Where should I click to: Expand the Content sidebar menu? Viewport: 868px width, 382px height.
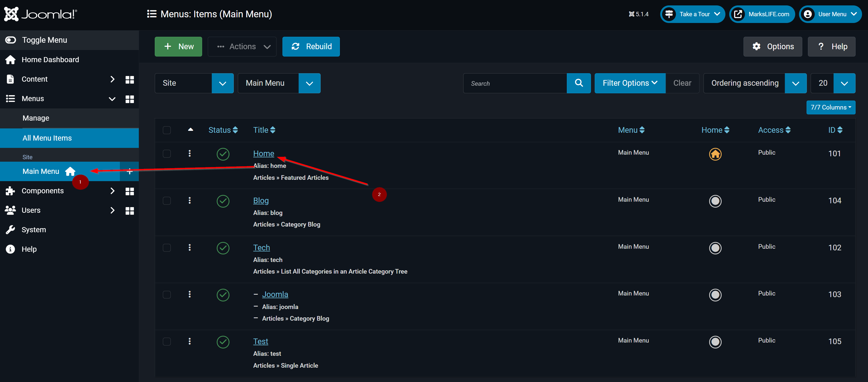(x=113, y=79)
